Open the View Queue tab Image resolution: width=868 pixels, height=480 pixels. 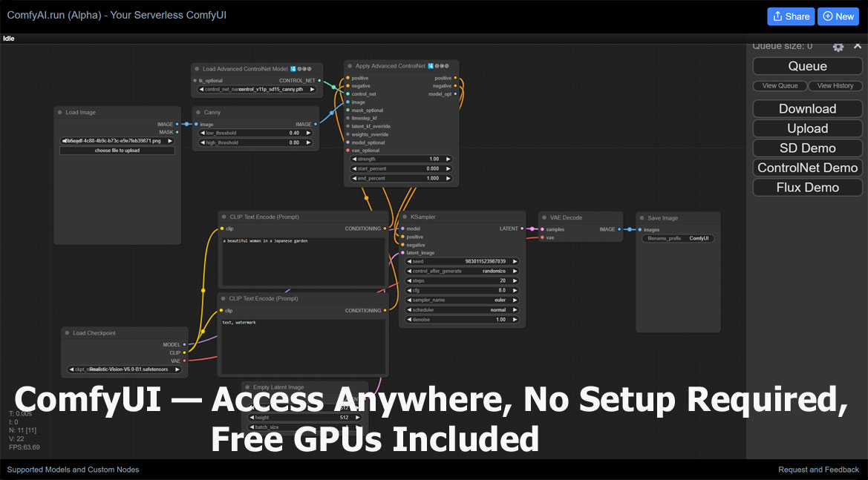(780, 86)
